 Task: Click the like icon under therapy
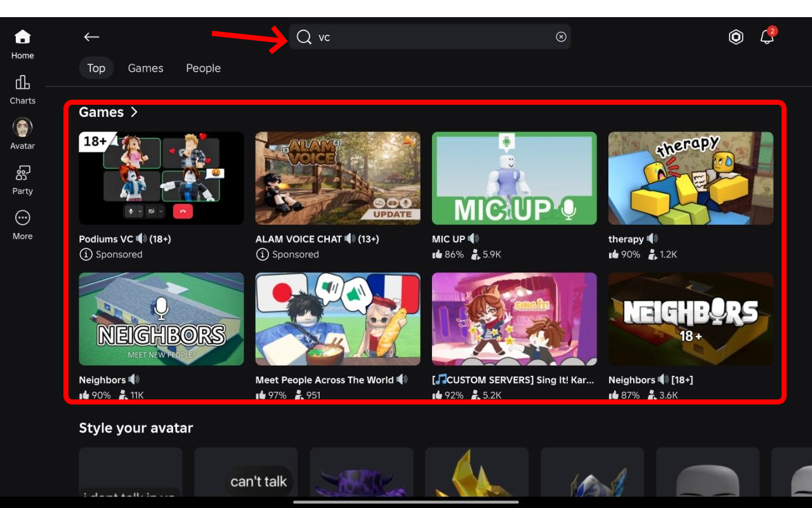(x=613, y=255)
